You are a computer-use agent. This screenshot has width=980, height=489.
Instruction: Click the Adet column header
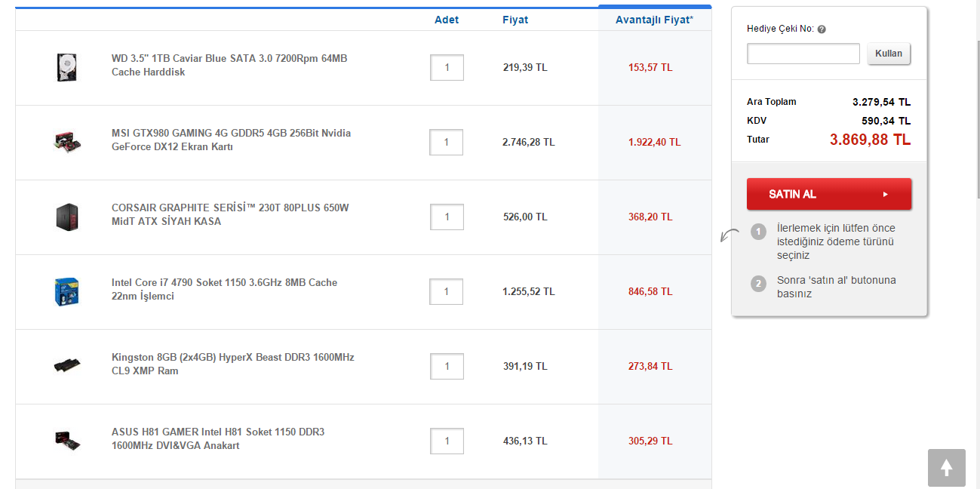(447, 20)
